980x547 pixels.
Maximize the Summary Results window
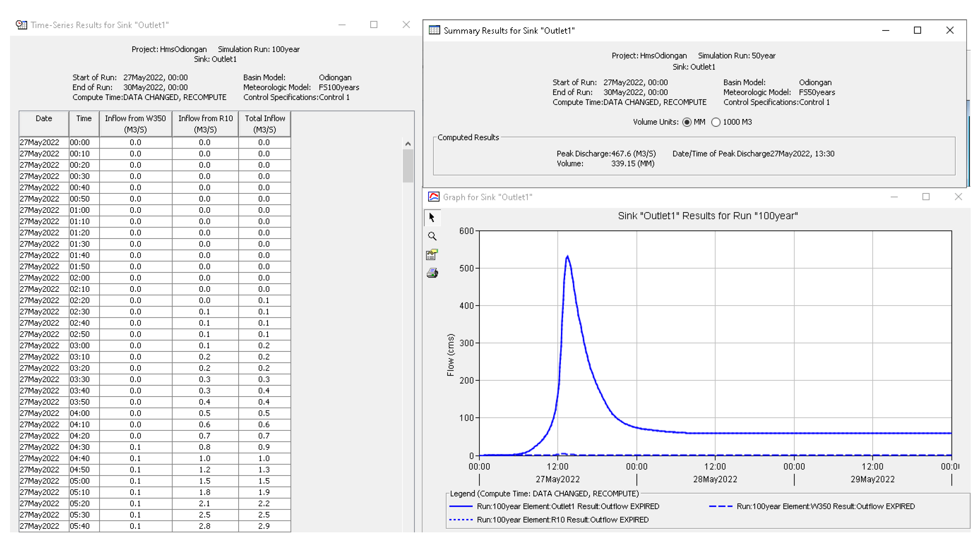pos(917,30)
